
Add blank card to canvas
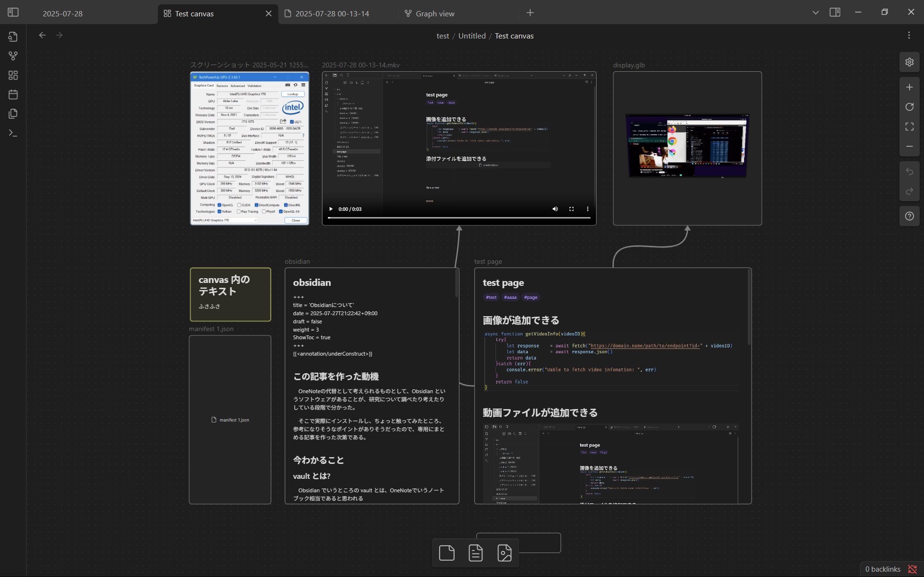(446, 553)
